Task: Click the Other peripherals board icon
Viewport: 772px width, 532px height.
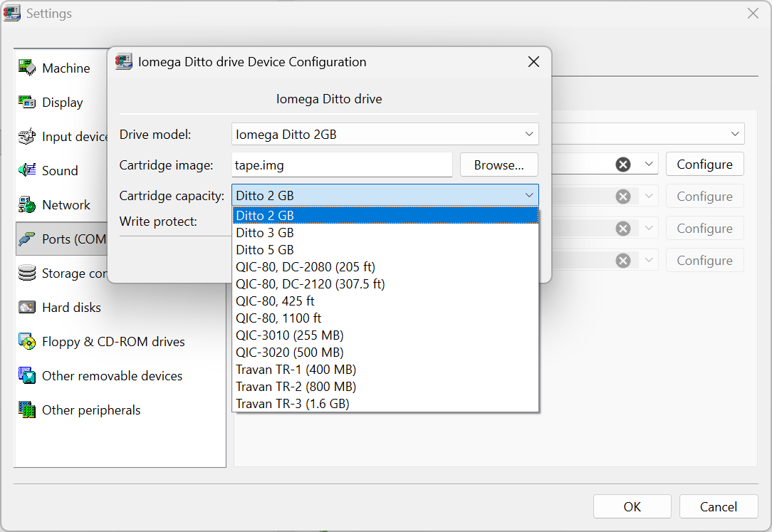Action: pos(27,410)
